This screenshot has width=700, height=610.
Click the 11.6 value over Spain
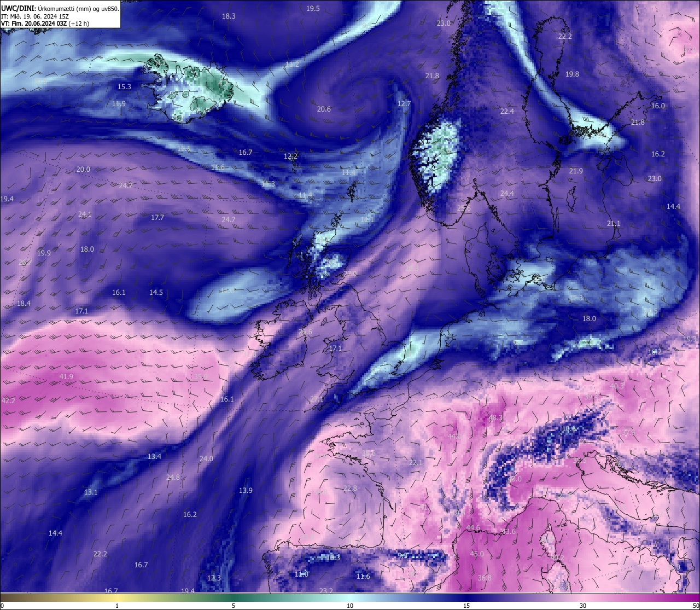pyautogui.click(x=363, y=577)
